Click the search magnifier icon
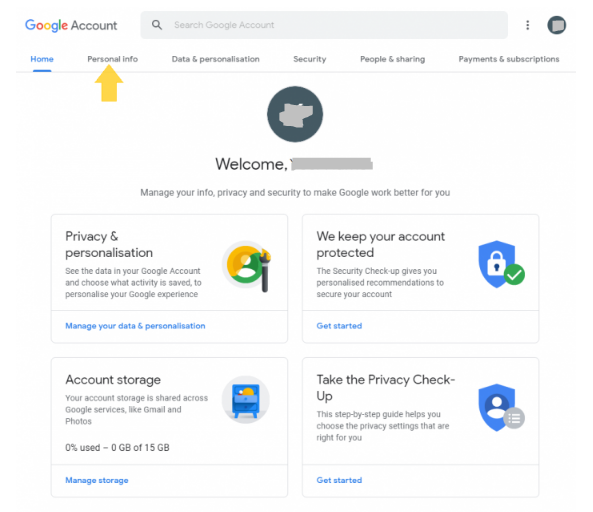The height and width of the screenshot is (512, 593). (x=157, y=25)
